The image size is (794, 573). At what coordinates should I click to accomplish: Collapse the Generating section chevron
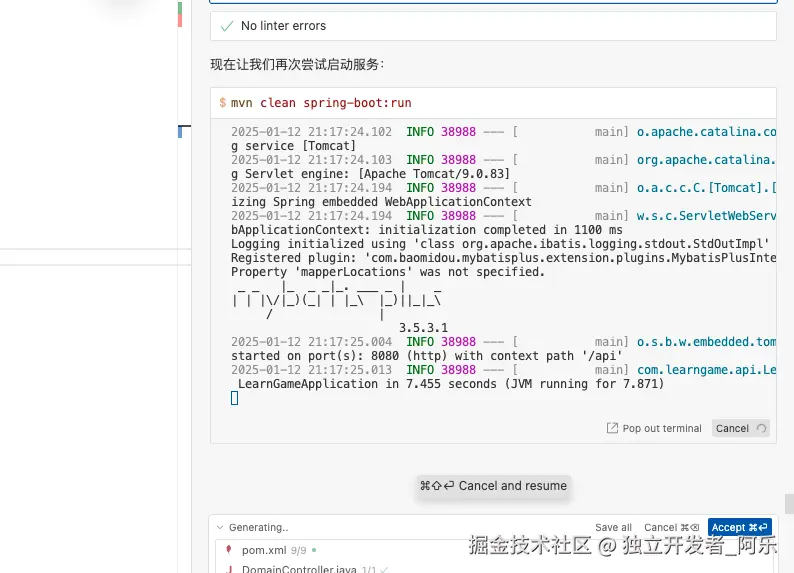coord(220,527)
